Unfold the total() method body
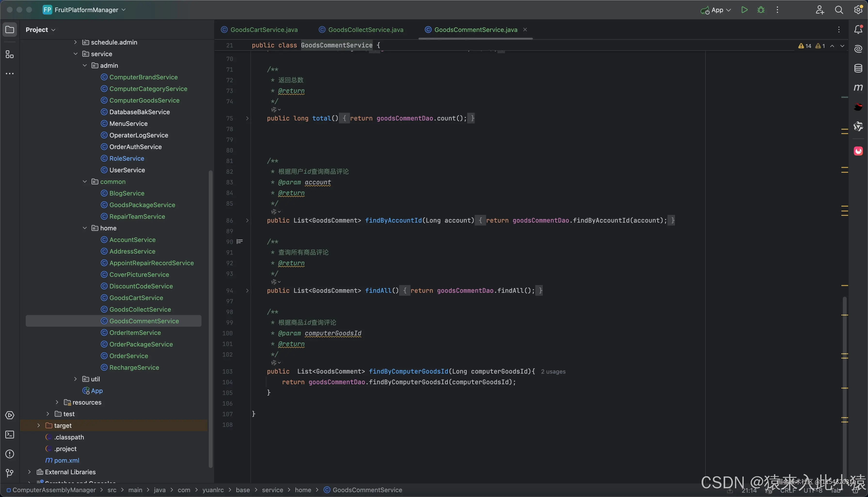The width and height of the screenshot is (868, 497). coord(247,119)
